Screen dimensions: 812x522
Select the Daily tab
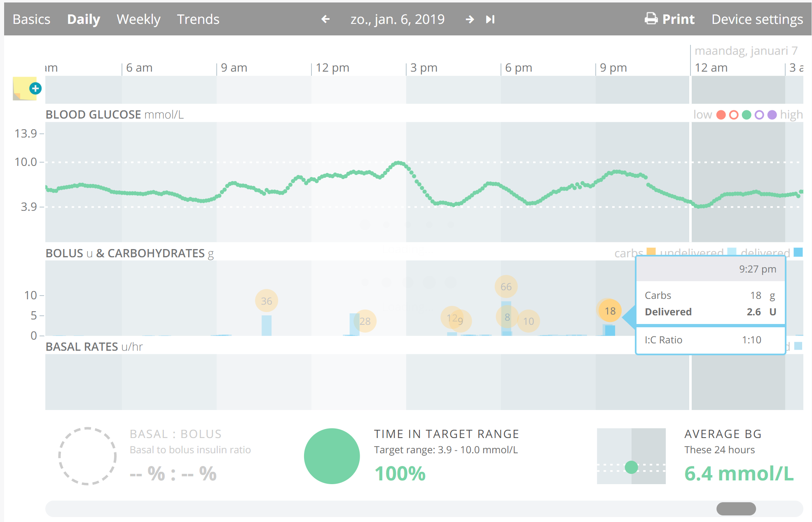[84, 19]
